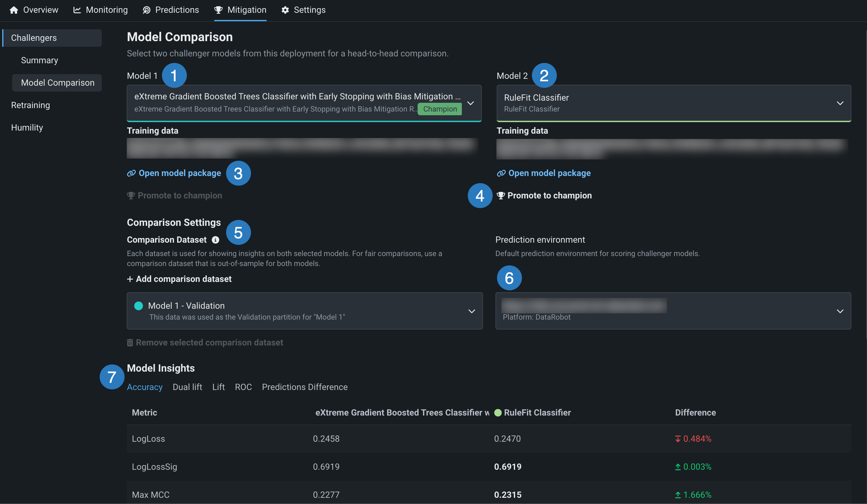The width and height of the screenshot is (867, 504).
Task: Switch to the ROC insights tab
Action: pos(243,387)
